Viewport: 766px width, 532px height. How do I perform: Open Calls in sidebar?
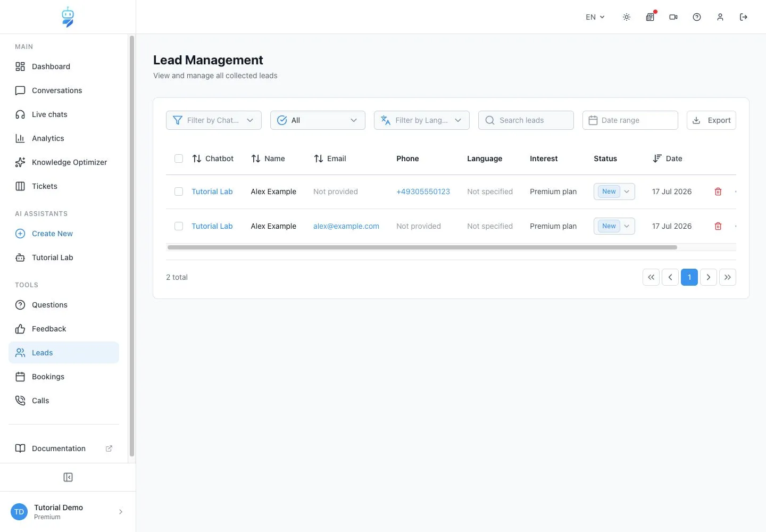[64, 401]
